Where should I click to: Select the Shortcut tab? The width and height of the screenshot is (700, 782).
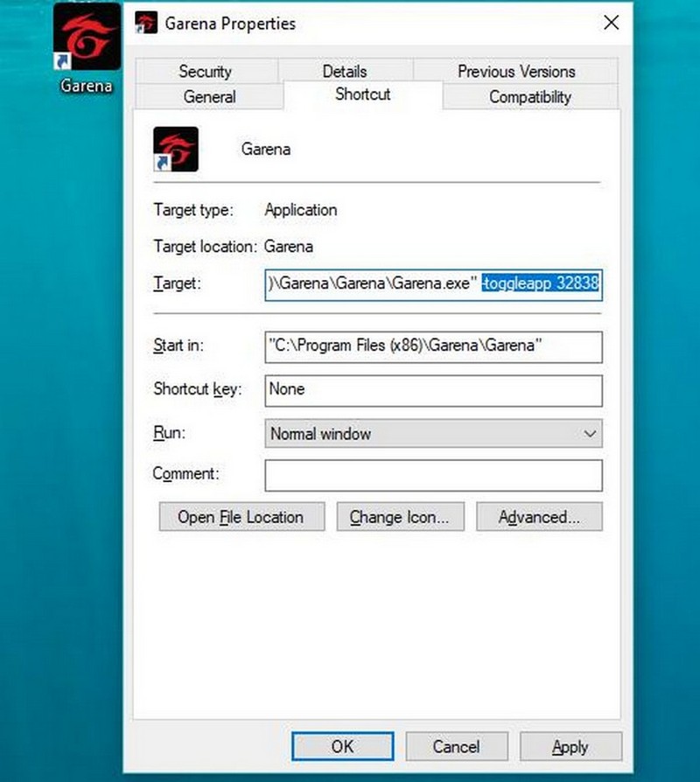tap(363, 94)
